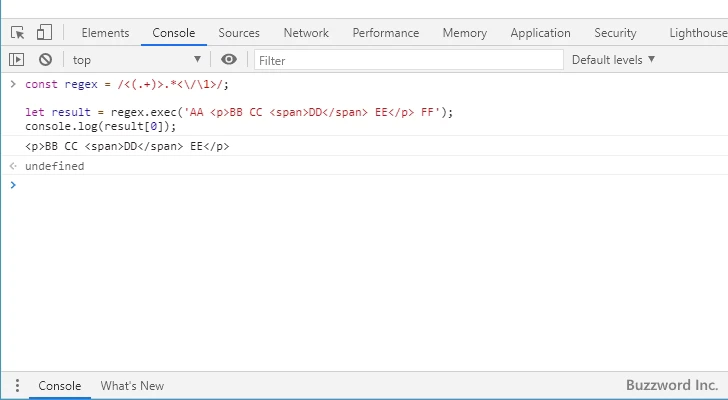
Task: Expand the Default levels dropdown
Action: 613,60
